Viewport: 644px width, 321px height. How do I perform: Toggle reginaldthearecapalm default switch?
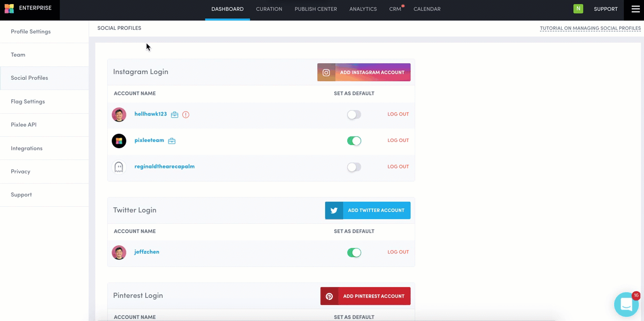[354, 167]
